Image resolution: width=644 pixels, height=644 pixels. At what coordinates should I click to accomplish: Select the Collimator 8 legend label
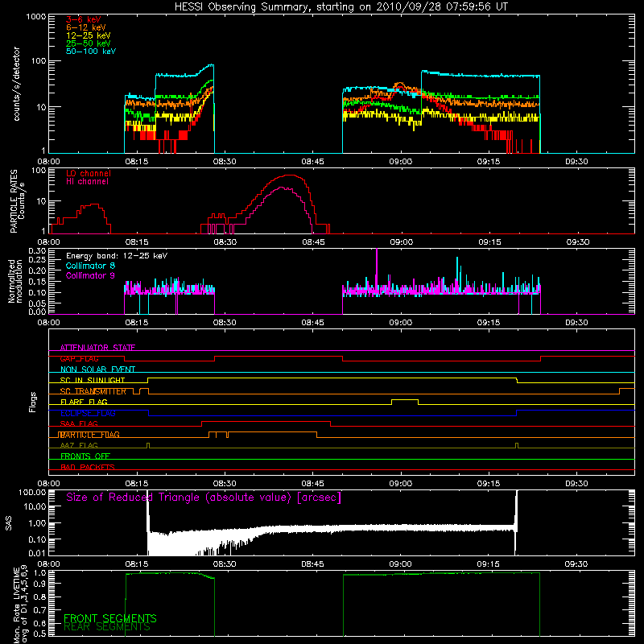coord(90,266)
